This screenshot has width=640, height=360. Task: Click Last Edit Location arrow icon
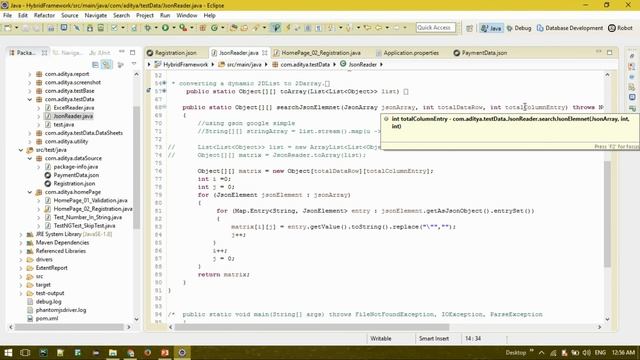pyautogui.click(x=367, y=28)
